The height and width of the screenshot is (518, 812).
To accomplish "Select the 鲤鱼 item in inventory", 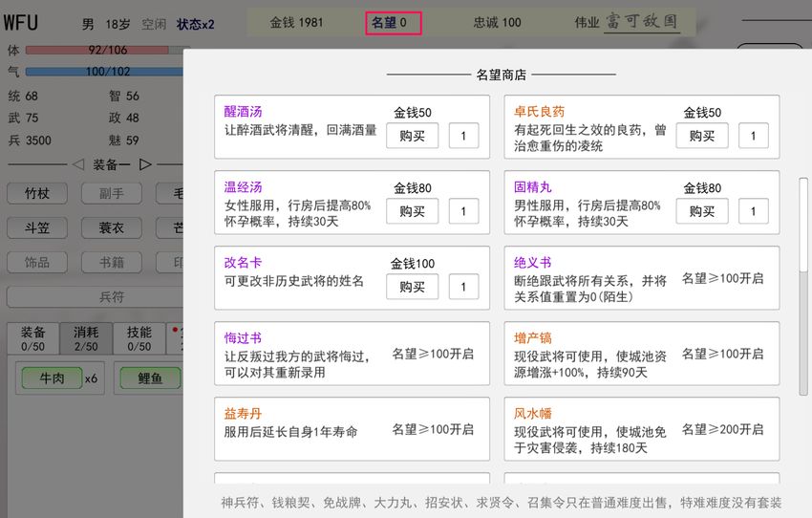I will 150,378.
